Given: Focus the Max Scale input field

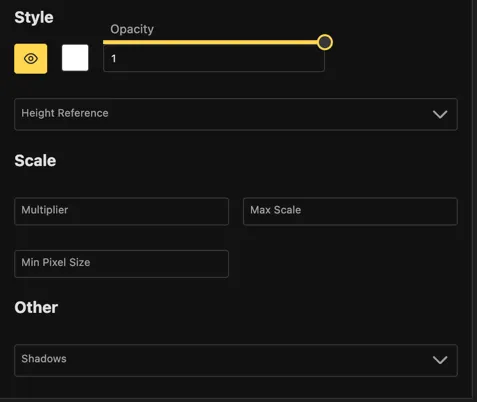Looking at the screenshot, I should [x=350, y=211].
